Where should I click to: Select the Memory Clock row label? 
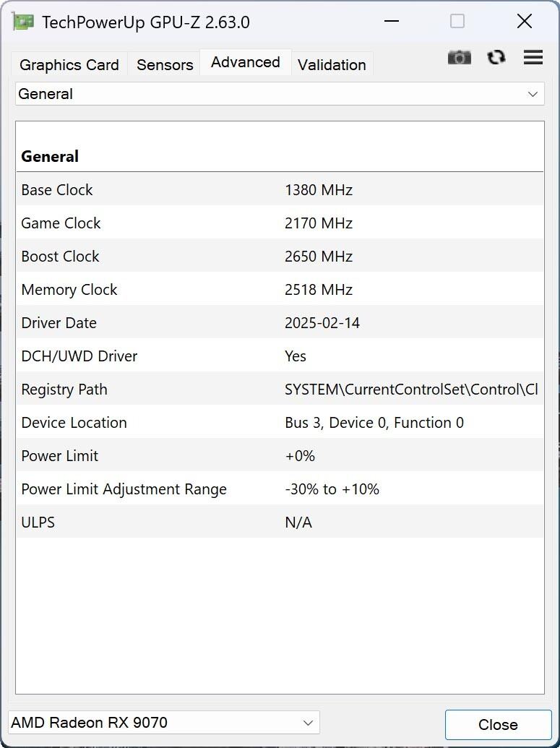coord(69,290)
